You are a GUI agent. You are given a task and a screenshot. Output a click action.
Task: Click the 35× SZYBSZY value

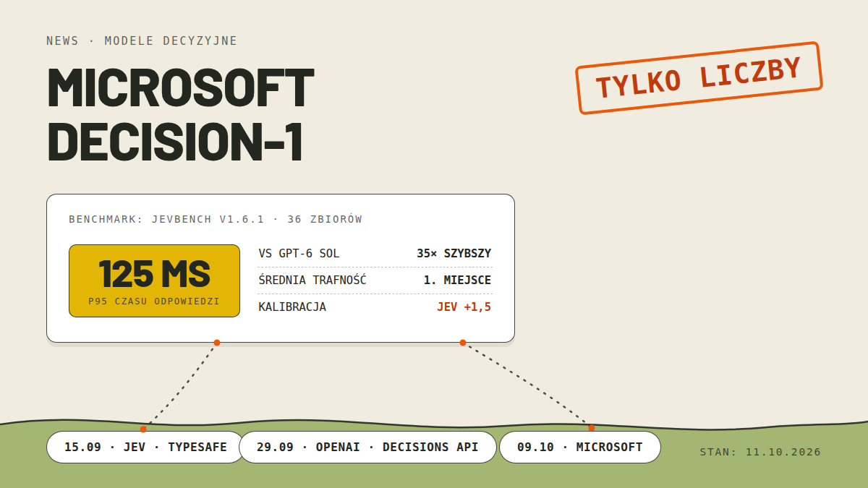coord(454,253)
